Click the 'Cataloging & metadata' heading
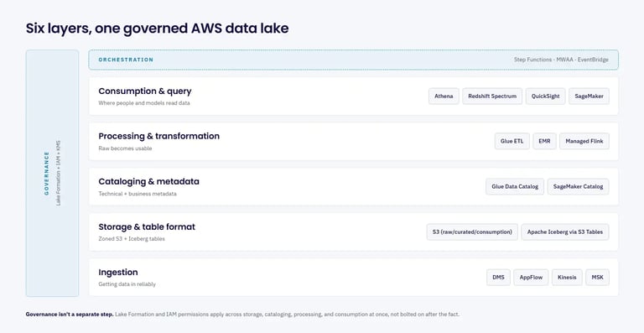Image resolution: width=644 pixels, height=333 pixels. tap(148, 181)
